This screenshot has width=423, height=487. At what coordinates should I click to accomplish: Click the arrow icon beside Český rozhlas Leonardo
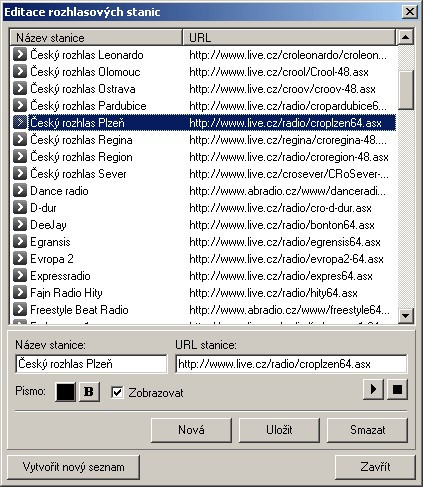pos(20,54)
